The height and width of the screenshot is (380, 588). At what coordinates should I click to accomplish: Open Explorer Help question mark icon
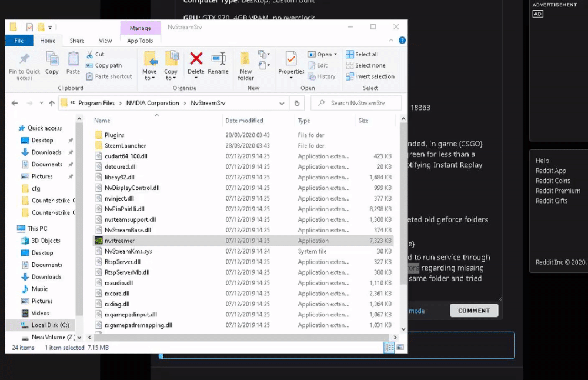point(402,41)
